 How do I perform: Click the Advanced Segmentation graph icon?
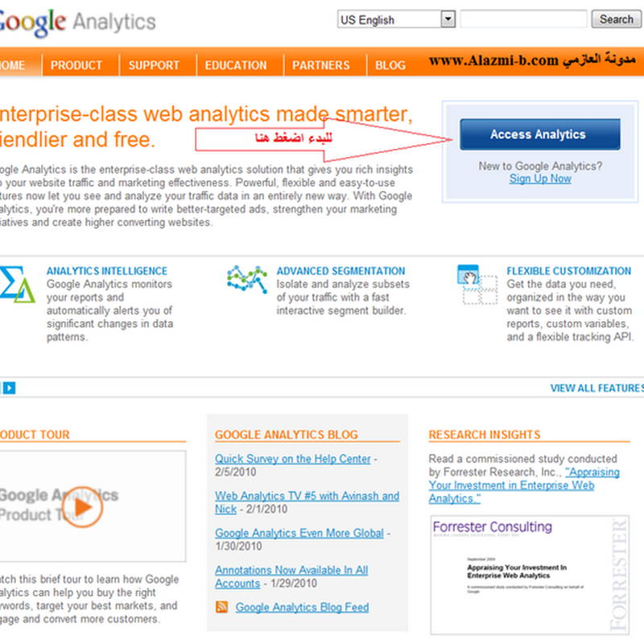click(x=247, y=280)
